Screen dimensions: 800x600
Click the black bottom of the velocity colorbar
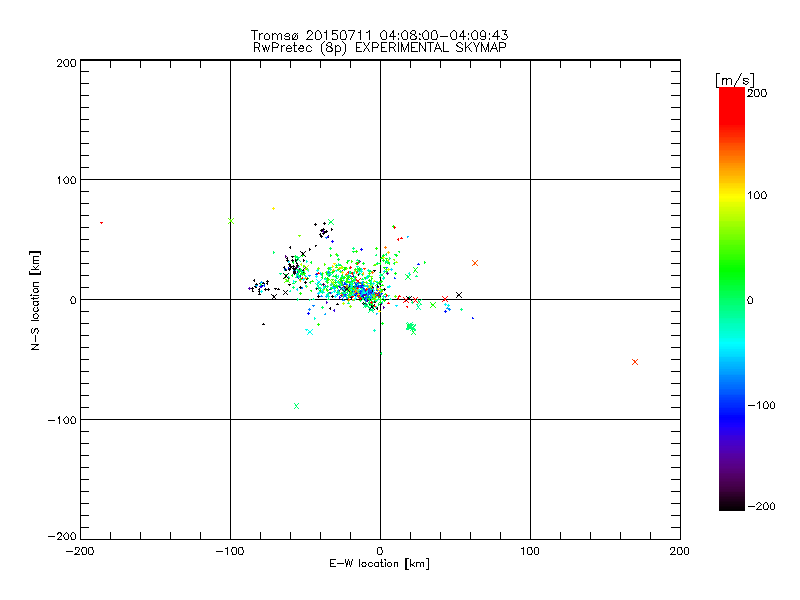click(732, 503)
